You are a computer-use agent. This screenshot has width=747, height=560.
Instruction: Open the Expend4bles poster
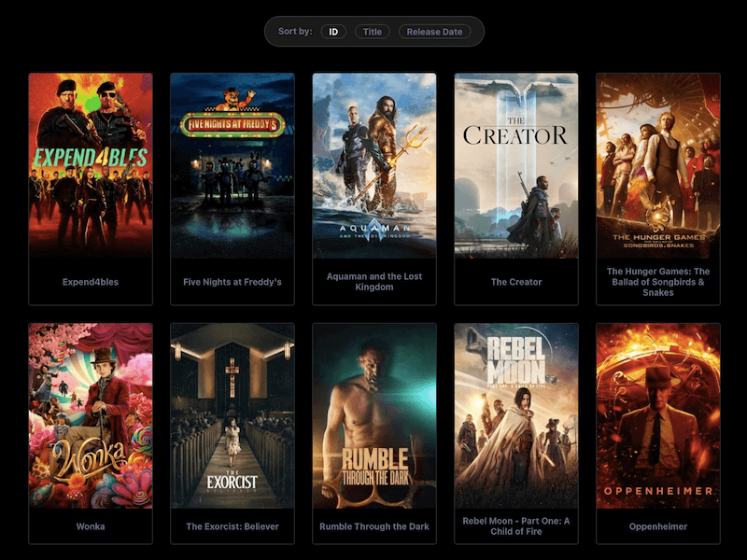coord(91,166)
